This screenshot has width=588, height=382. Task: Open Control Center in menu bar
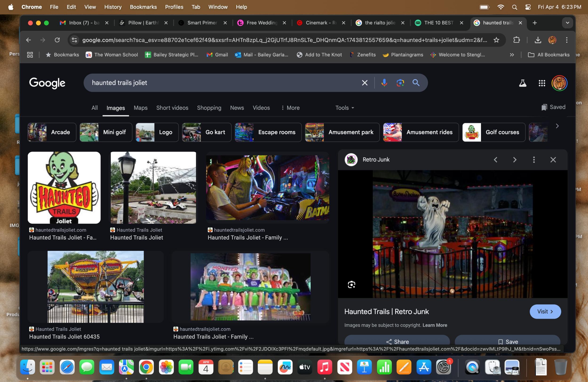[528, 7]
